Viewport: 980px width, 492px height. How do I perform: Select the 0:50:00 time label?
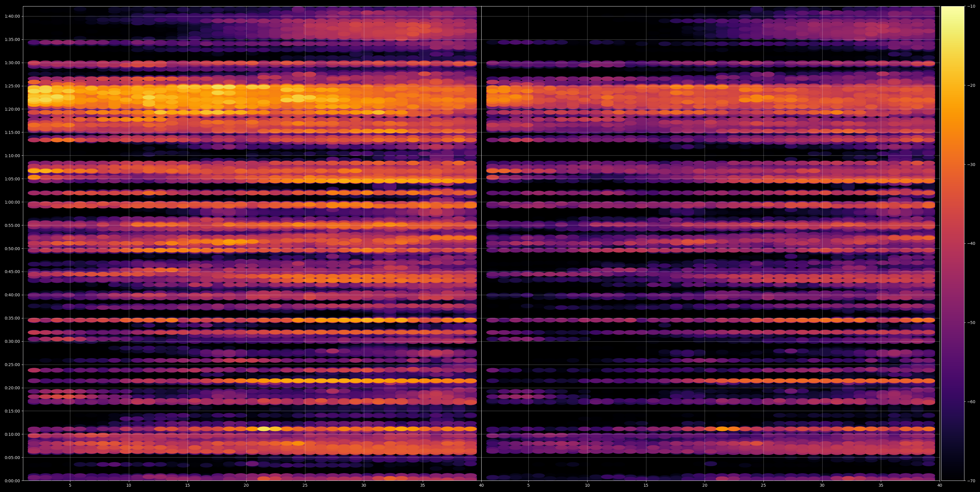click(12, 248)
